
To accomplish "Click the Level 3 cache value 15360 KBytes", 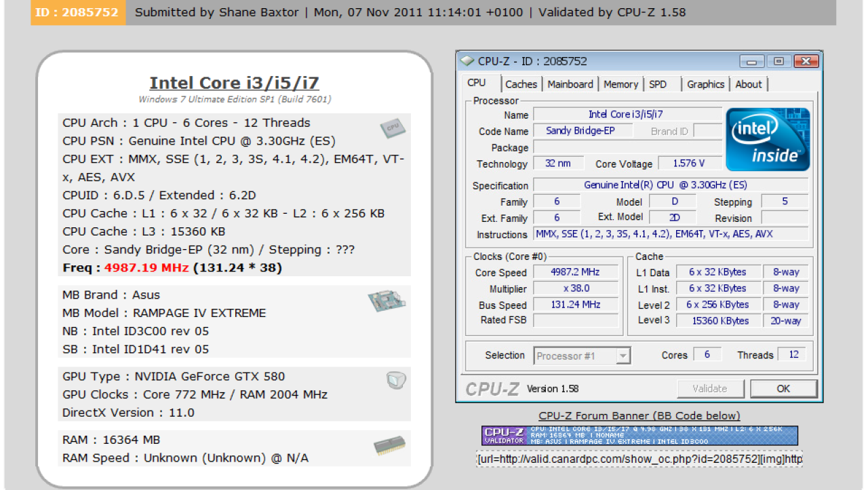I will (717, 320).
